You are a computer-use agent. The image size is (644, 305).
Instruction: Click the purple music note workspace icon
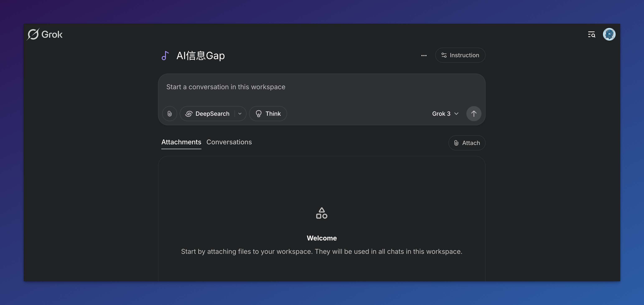pyautogui.click(x=165, y=56)
